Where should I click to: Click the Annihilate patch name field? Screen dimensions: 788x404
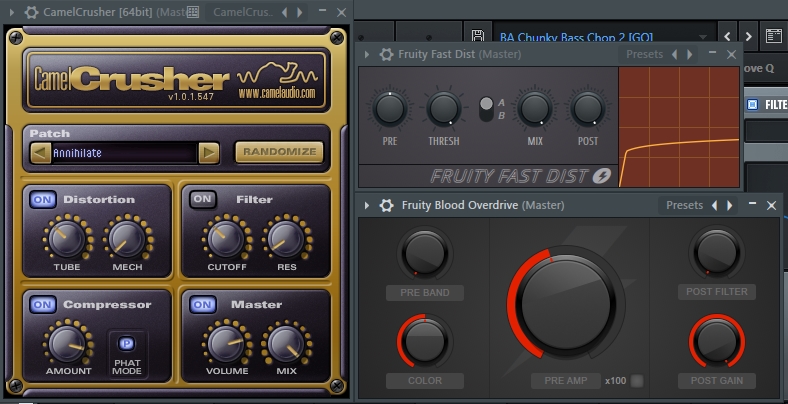124,153
